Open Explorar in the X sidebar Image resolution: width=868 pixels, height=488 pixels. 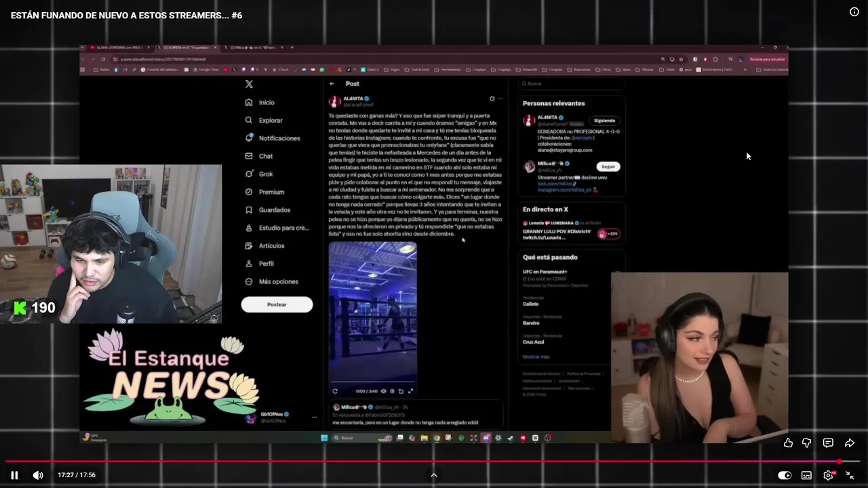[264, 120]
